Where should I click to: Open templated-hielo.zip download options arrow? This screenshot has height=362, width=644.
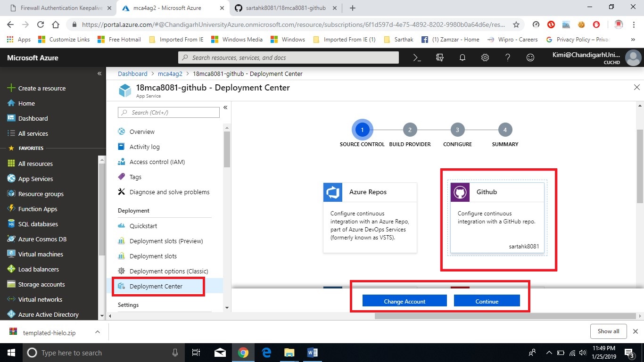tap(98, 332)
